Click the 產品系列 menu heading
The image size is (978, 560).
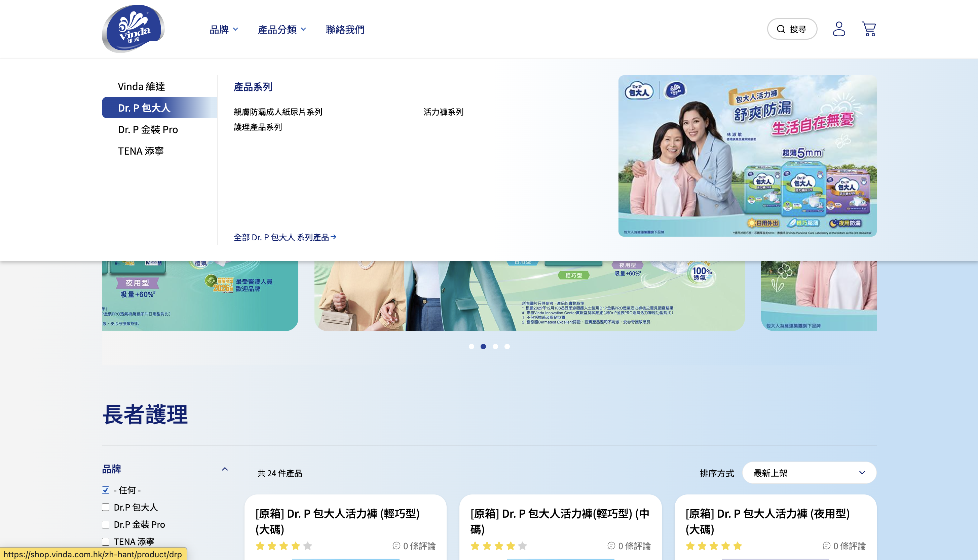tap(253, 87)
